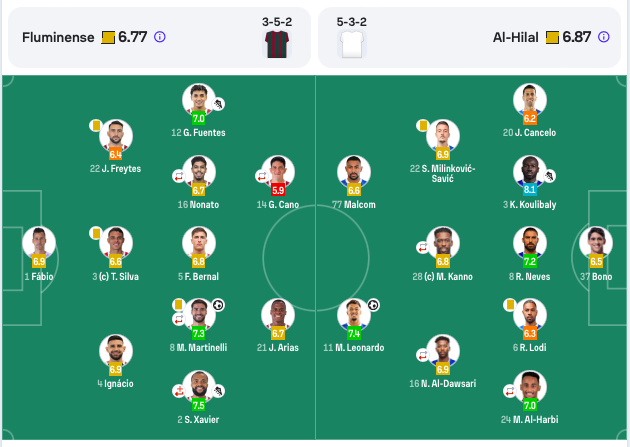Click the goal ball icon on M. Martinelli
Viewport: 630px width, 447px height.
click(218, 305)
